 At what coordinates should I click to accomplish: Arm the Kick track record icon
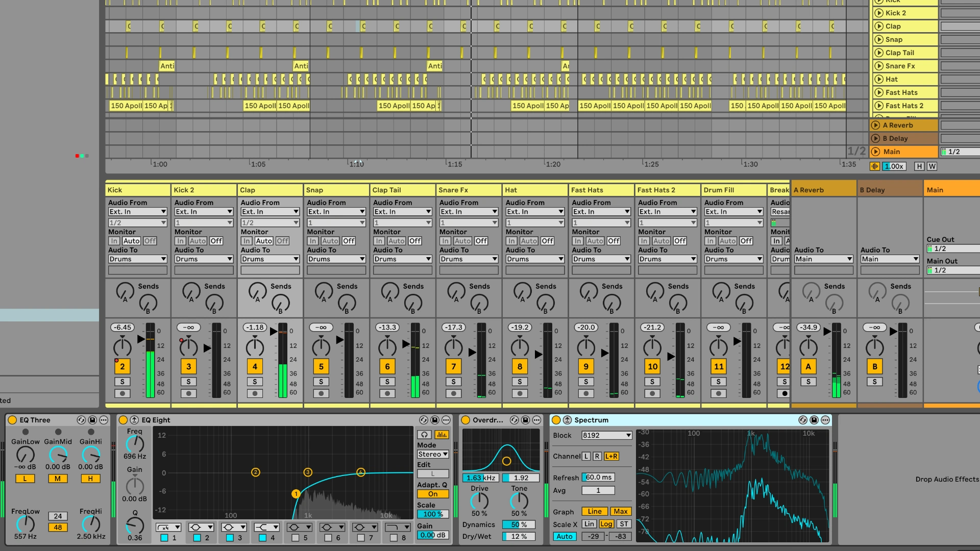(122, 393)
